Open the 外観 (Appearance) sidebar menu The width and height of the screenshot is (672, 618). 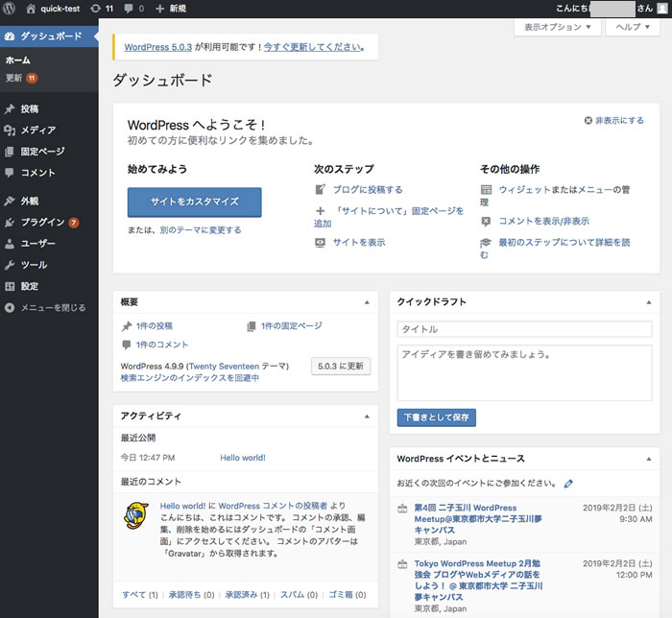[29, 202]
